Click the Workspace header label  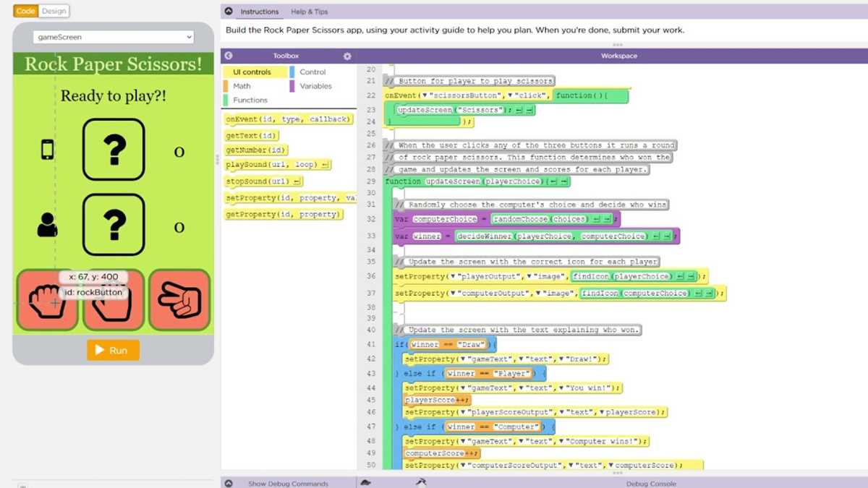tap(619, 56)
